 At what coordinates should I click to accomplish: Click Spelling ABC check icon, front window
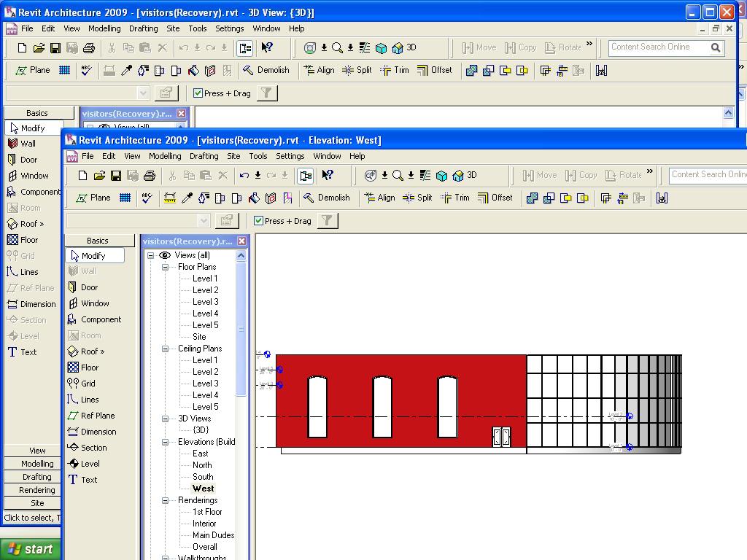click(x=147, y=198)
